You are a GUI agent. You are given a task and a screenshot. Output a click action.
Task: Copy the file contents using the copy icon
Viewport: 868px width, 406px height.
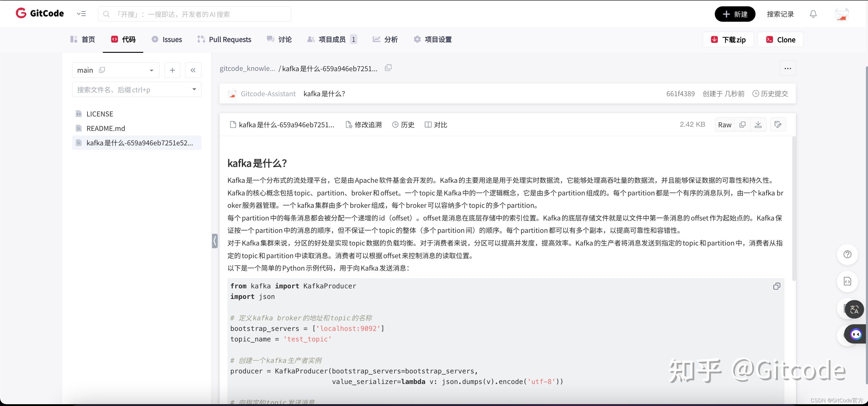(x=742, y=124)
